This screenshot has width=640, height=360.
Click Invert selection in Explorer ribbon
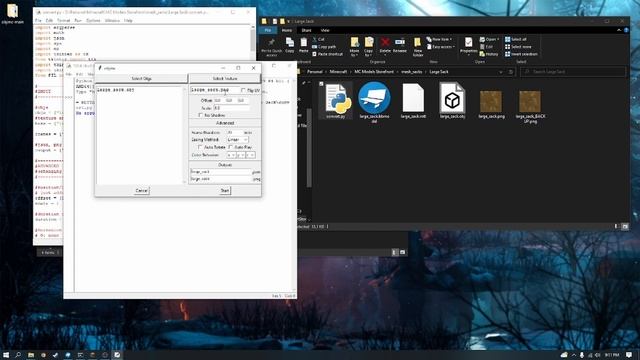coord(521,54)
